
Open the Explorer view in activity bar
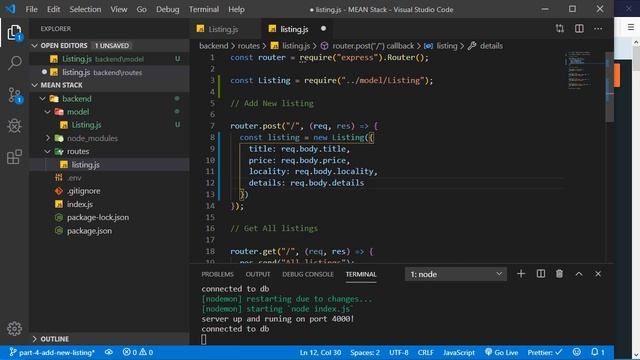click(14, 32)
